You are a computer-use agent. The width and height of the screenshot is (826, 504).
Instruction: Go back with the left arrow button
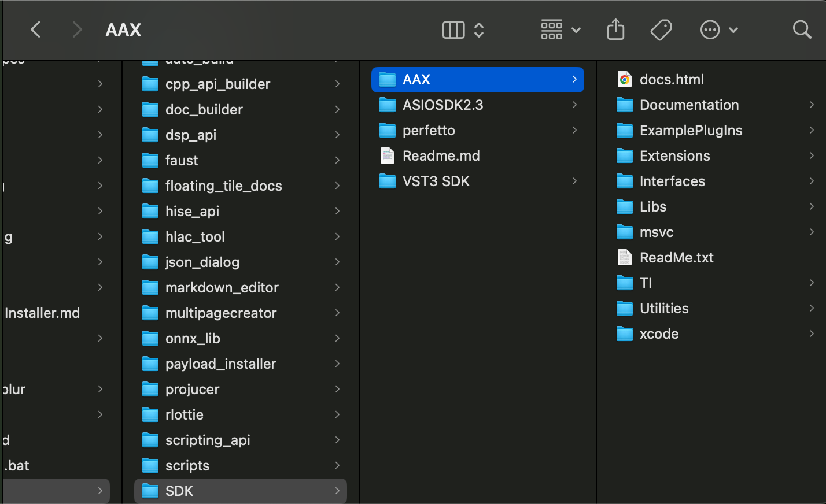click(x=36, y=29)
